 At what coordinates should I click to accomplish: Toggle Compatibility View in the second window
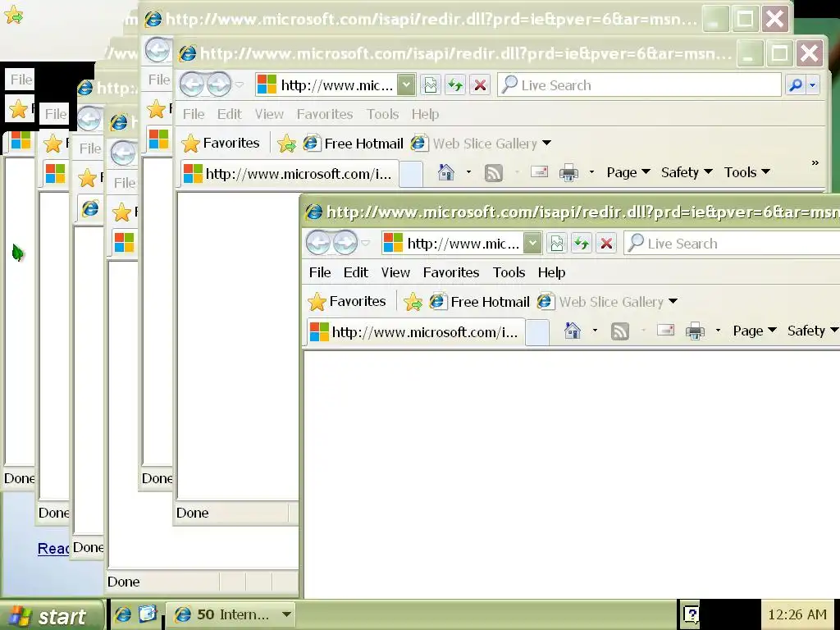point(430,85)
